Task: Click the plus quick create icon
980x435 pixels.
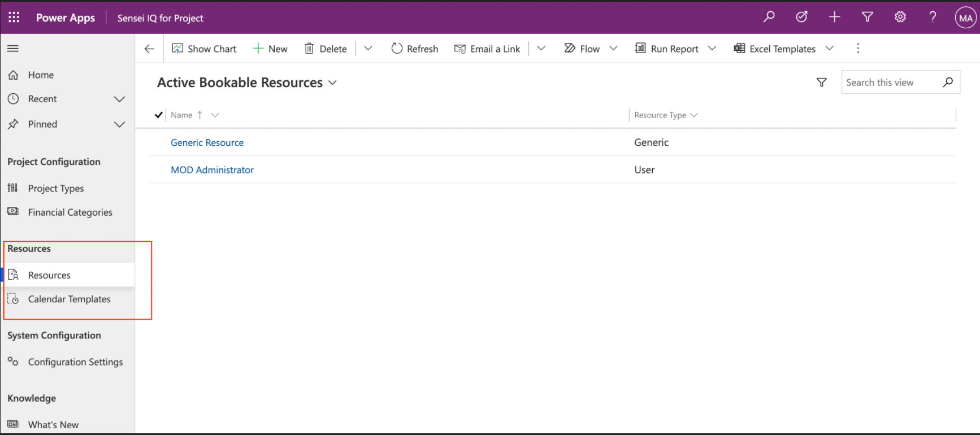Action: [834, 17]
